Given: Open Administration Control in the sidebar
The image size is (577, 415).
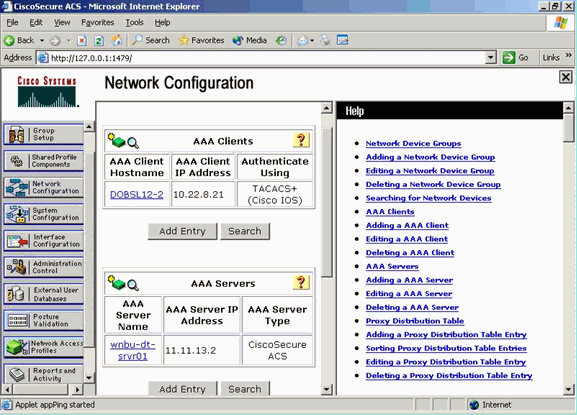Looking at the screenshot, I should point(43,267).
